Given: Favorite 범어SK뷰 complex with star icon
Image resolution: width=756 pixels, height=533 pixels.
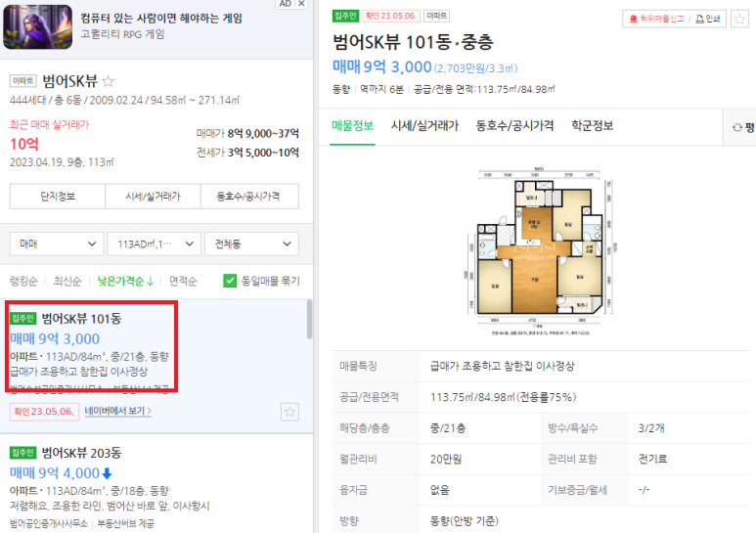Looking at the screenshot, I should (109, 81).
